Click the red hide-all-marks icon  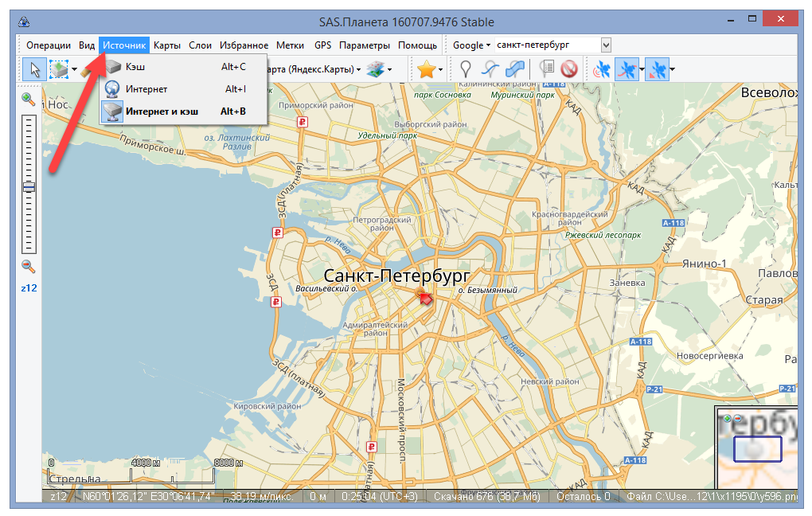(x=568, y=70)
